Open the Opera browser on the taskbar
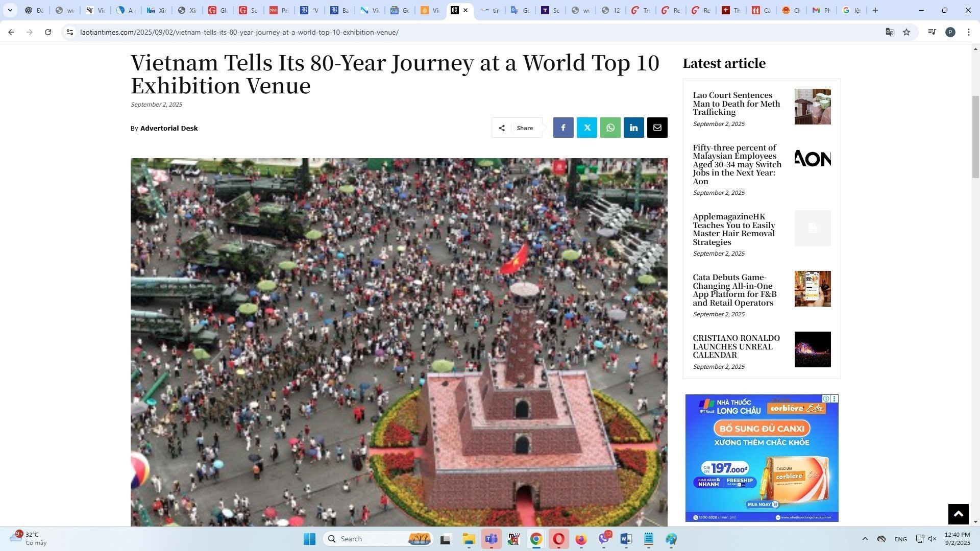 click(558, 539)
